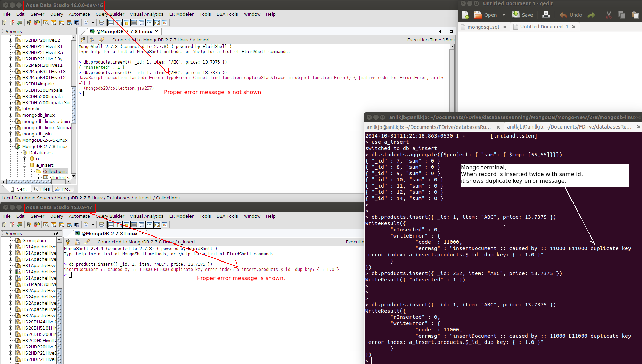Click server Connect icon in version 16 toolbar
Viewport: 642px width, 364px height.
click(x=29, y=23)
